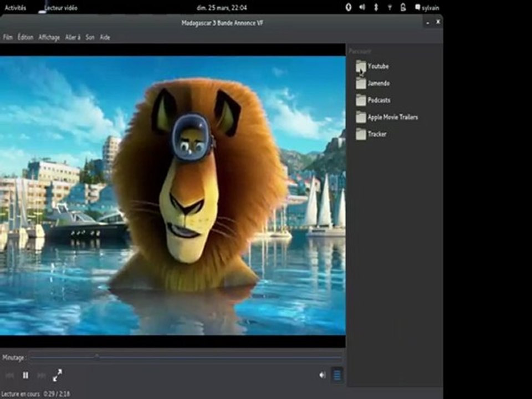
Task: Click the Youtube folder icon
Action: click(x=361, y=66)
